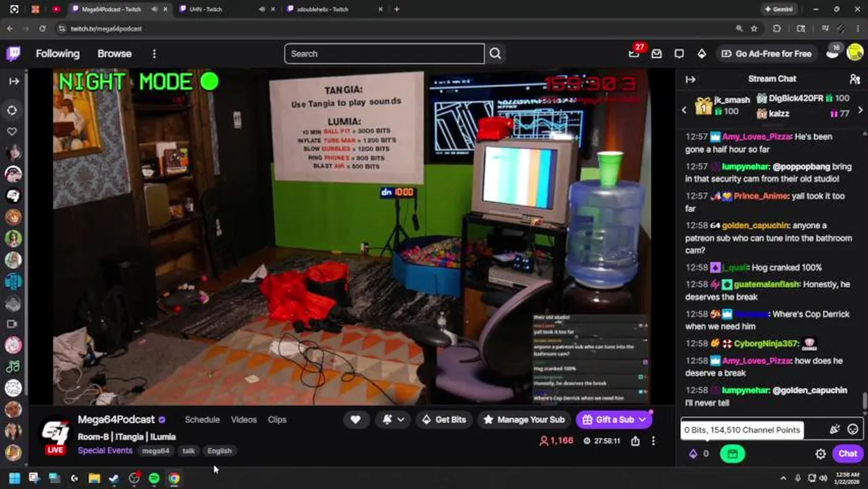Open the Clips tab
Image resolution: width=868 pixels, height=489 pixels.
pyautogui.click(x=277, y=420)
